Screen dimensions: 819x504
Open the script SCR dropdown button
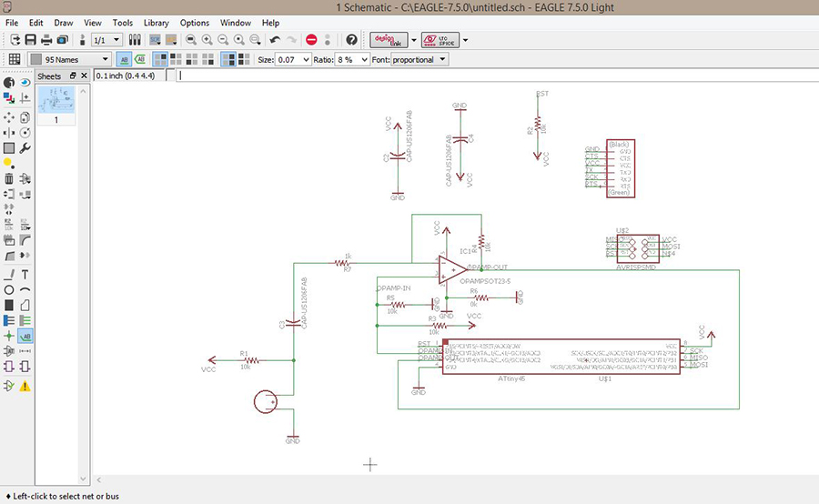pos(155,40)
